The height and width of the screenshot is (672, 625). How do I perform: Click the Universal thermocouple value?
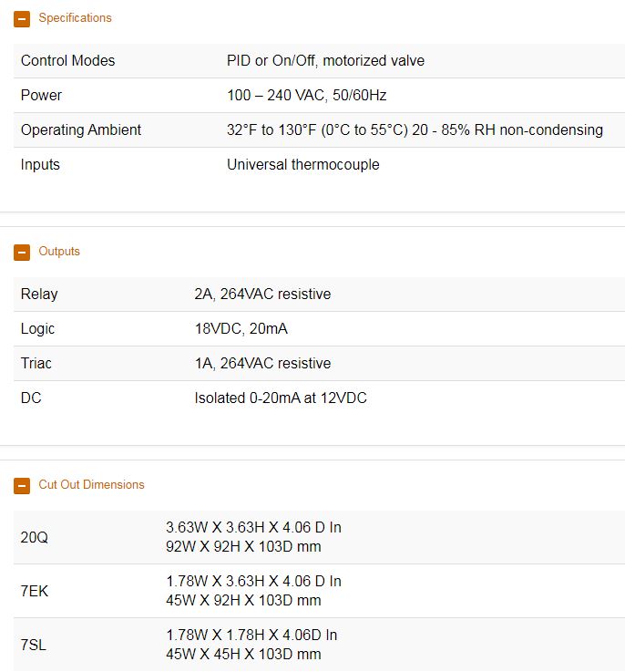302,165
